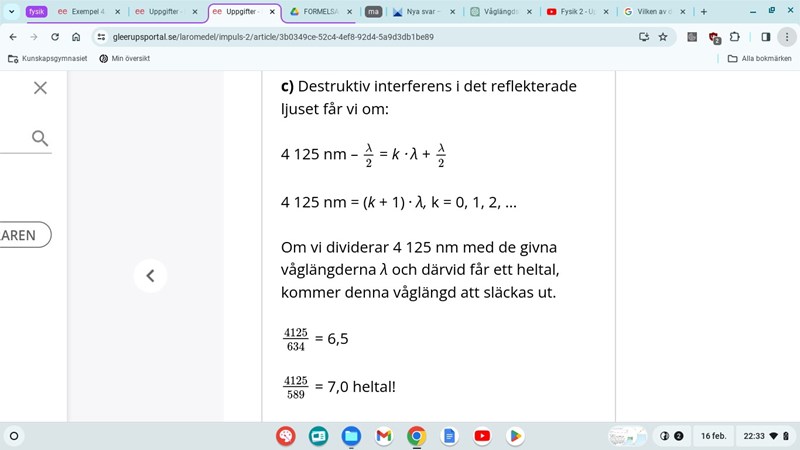The width and height of the screenshot is (800, 450).
Task: Reload the page
Action: click(54, 37)
